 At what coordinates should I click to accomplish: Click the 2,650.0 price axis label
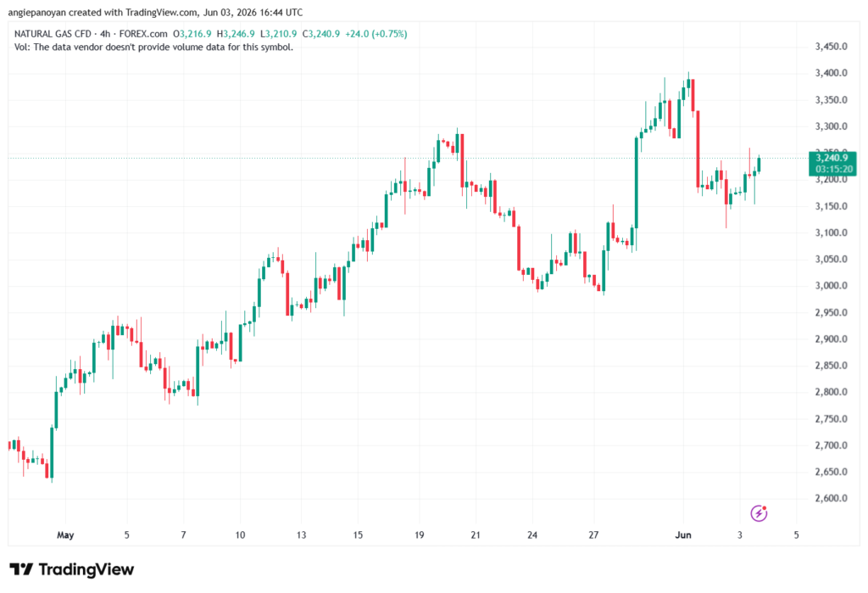831,473
